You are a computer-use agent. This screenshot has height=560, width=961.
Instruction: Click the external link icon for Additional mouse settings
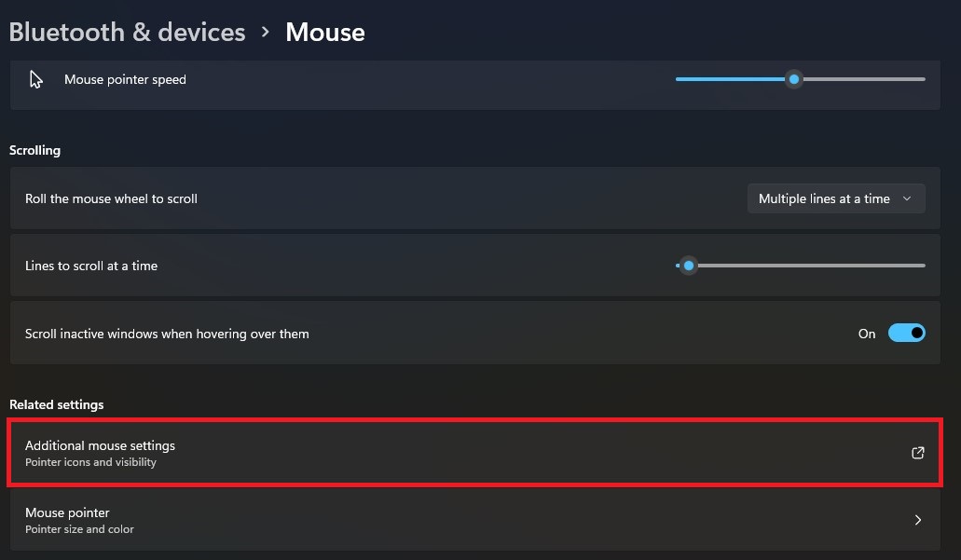pyautogui.click(x=917, y=453)
